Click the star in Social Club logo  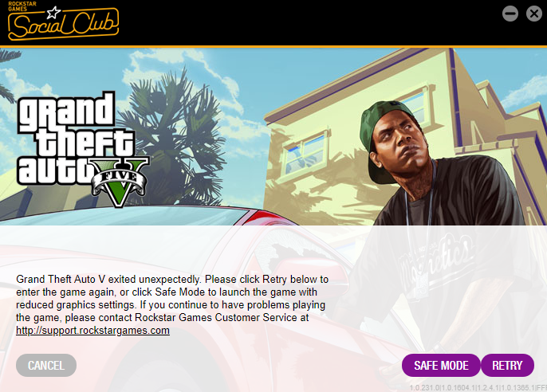(53, 13)
